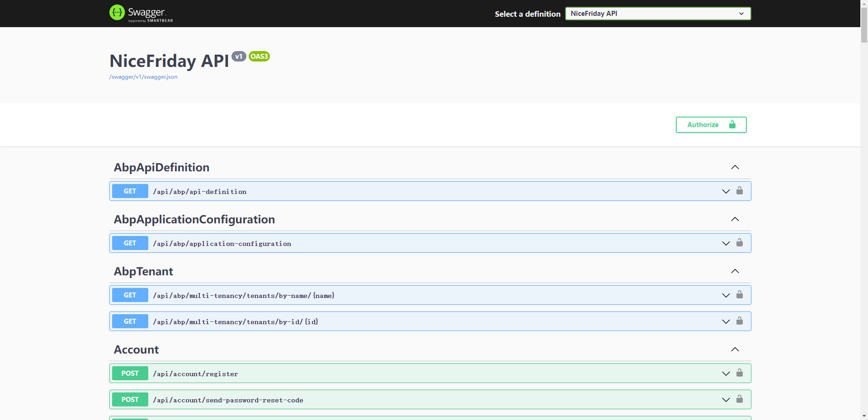Open the Select a definition dropdown
868x420 pixels.
pos(658,14)
